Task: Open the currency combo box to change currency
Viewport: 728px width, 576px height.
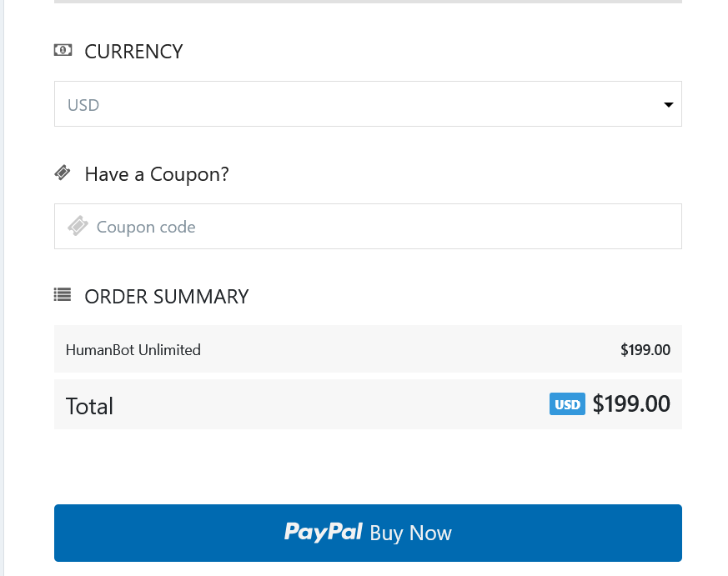Action: [368, 103]
